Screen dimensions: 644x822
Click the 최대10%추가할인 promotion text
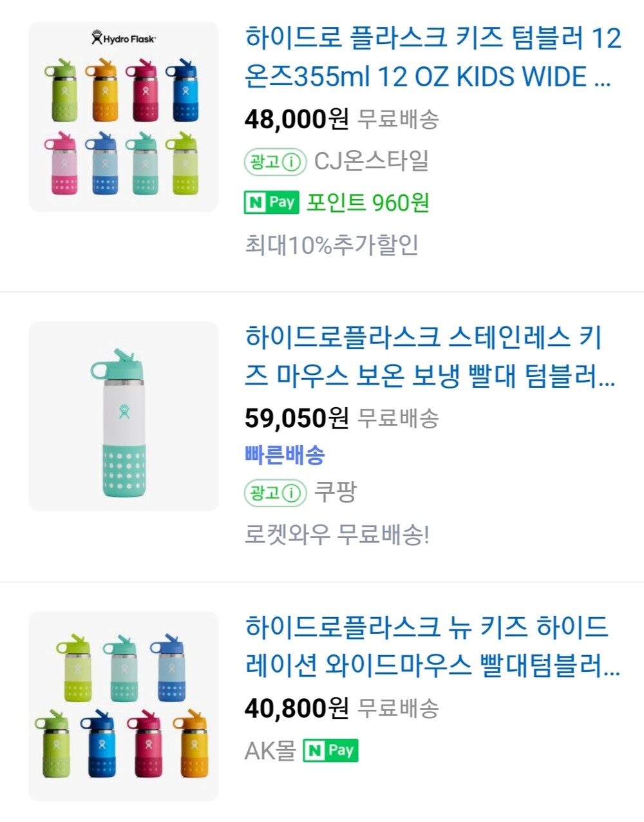332,245
